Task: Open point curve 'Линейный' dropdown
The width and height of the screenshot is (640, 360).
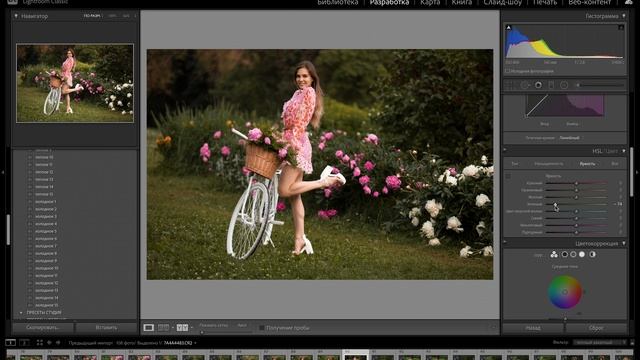Action: click(570, 138)
